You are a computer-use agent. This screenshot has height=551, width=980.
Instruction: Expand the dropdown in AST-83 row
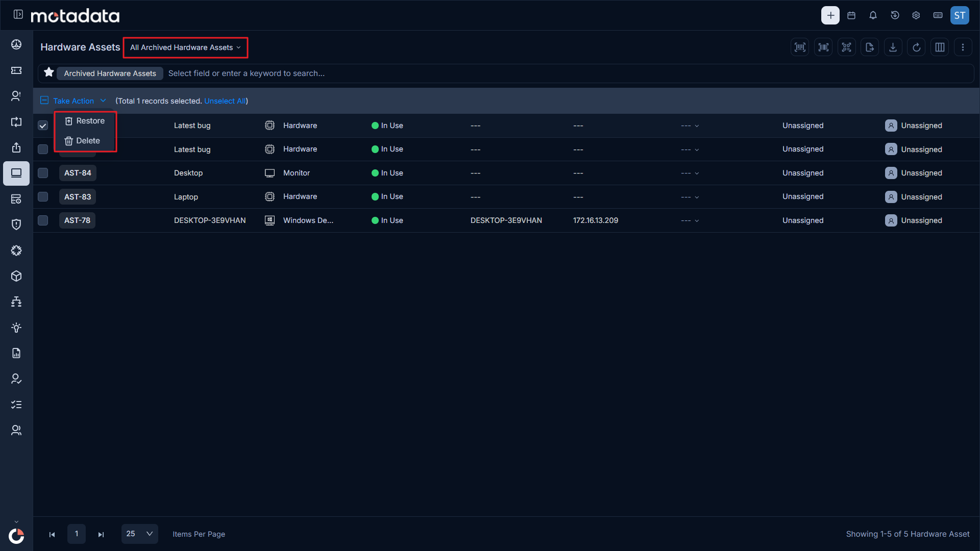pyautogui.click(x=690, y=197)
